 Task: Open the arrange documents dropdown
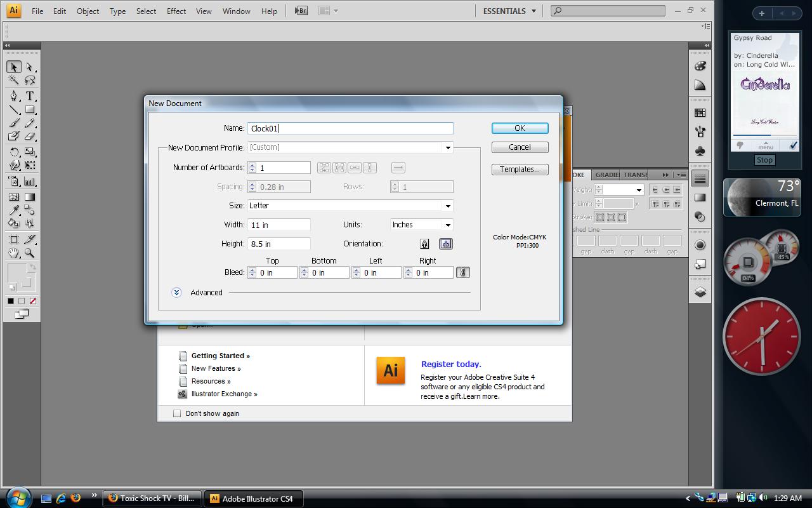(328, 11)
